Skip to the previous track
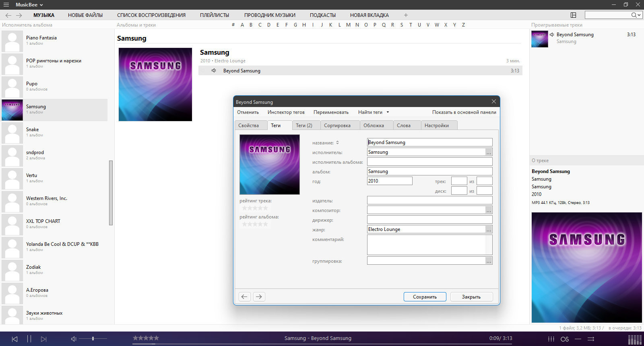Screen dimensions: 644x346 [x=14, y=339]
